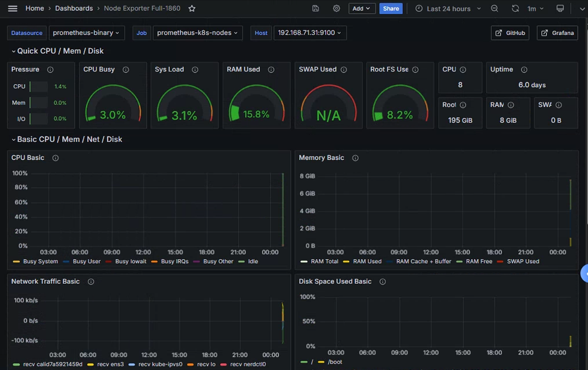Click info icon beside Uptime
This screenshot has height=370, width=588.
(524, 69)
